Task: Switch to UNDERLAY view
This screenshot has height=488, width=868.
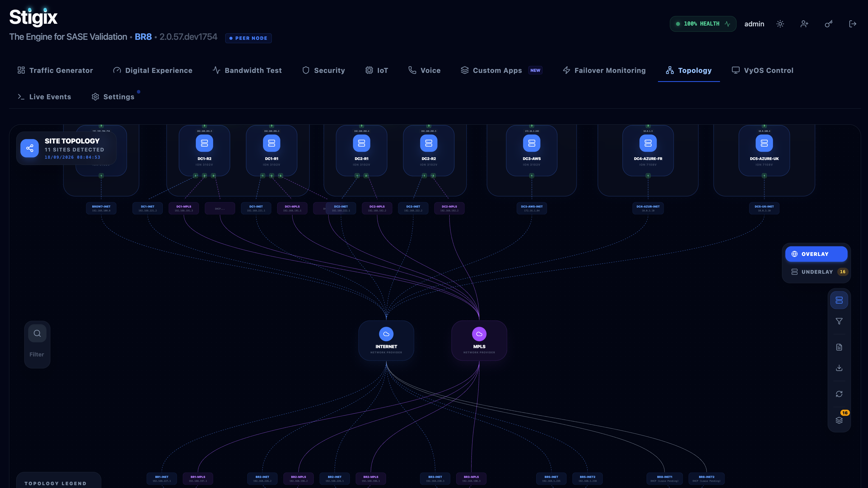Action: tap(816, 272)
